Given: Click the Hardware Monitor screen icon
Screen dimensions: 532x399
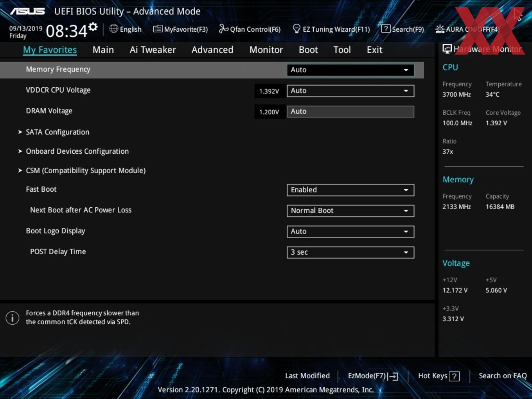Looking at the screenshot, I should point(447,49).
